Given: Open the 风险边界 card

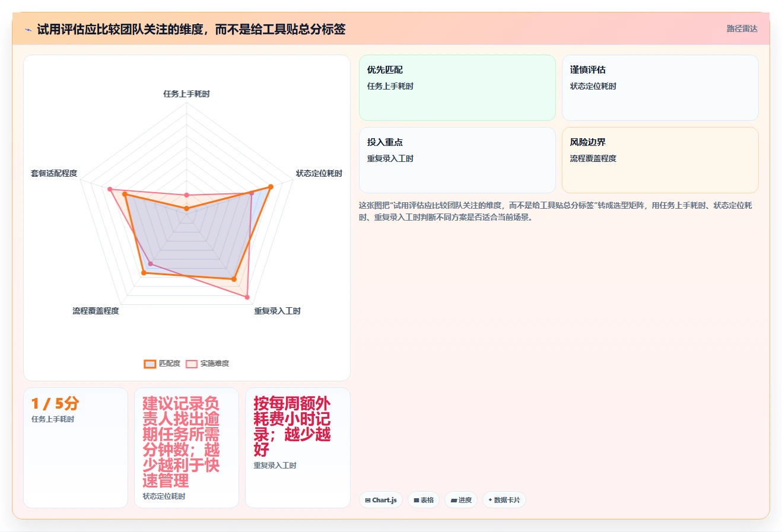Looking at the screenshot, I should [660, 160].
